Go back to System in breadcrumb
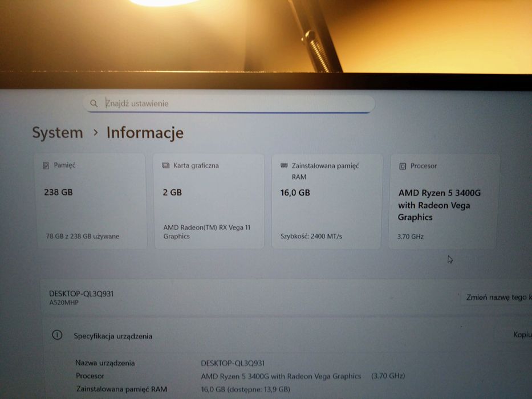This screenshot has width=532, height=399. 58,132
